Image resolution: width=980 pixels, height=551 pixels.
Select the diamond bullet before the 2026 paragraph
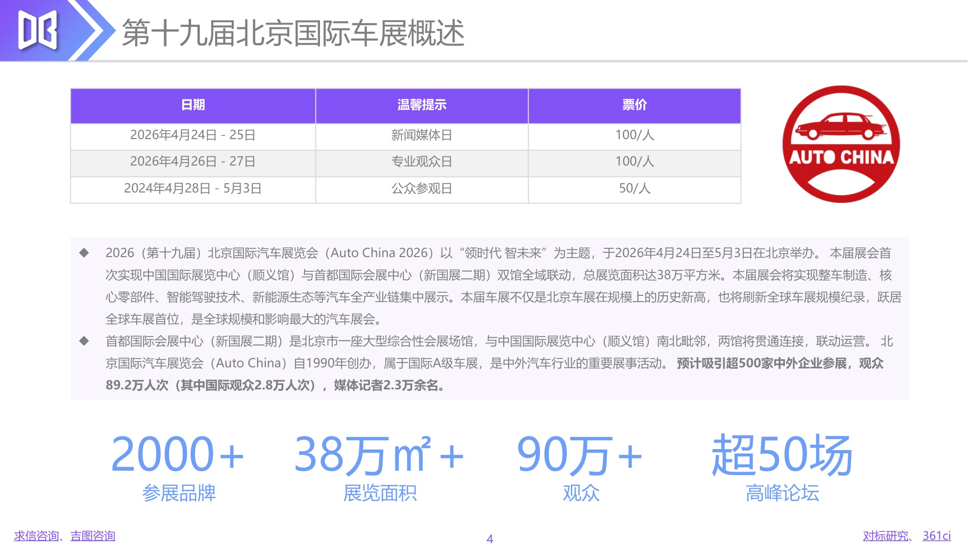click(85, 253)
